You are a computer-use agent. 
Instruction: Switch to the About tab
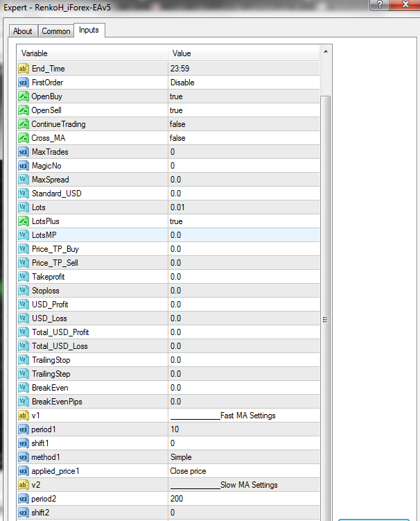[x=23, y=31]
